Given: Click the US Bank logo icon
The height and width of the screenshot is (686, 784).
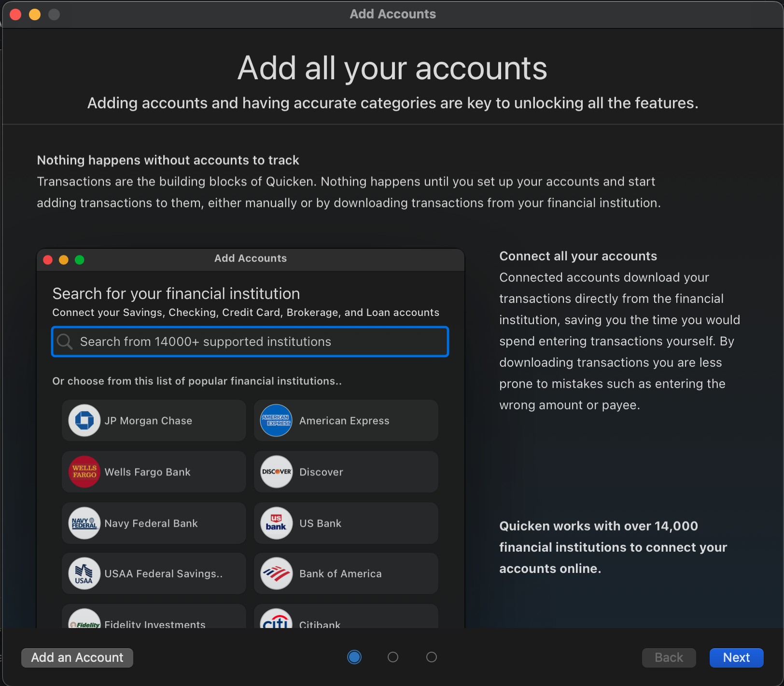Looking at the screenshot, I should tap(276, 523).
